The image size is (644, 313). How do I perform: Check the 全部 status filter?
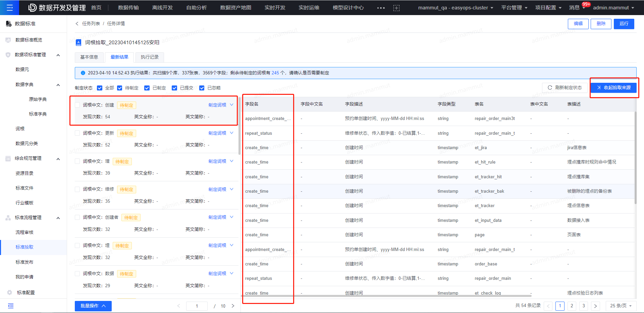click(100, 88)
